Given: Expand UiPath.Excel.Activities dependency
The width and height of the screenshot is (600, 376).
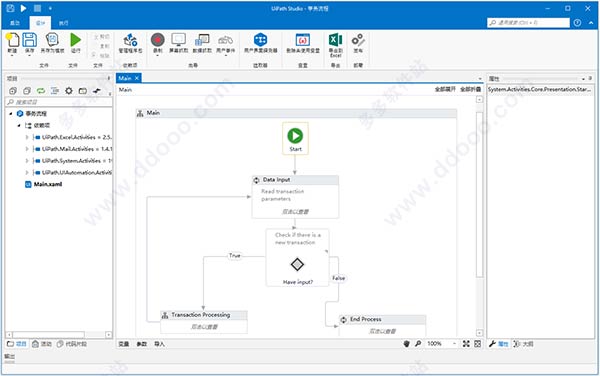Looking at the screenshot, I should (27, 137).
